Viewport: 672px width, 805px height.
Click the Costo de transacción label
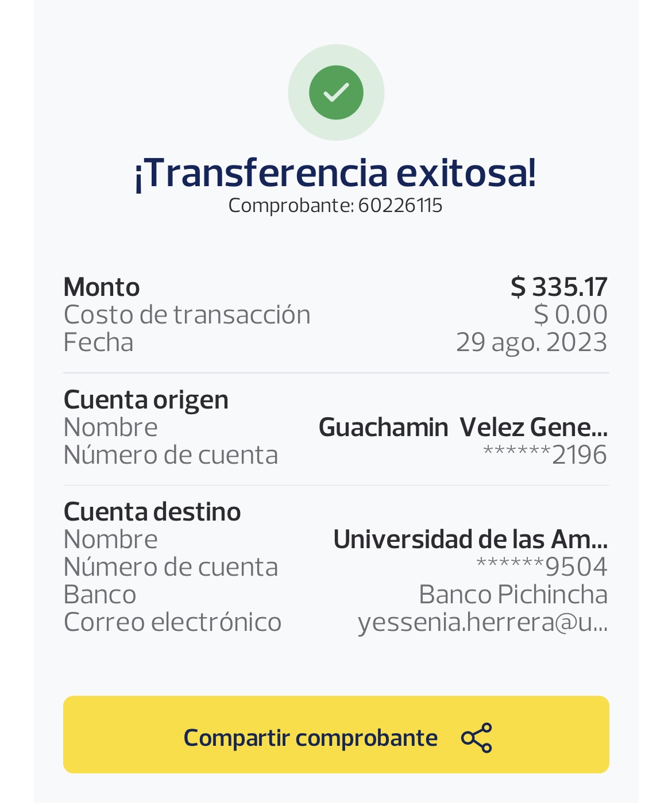point(187,314)
